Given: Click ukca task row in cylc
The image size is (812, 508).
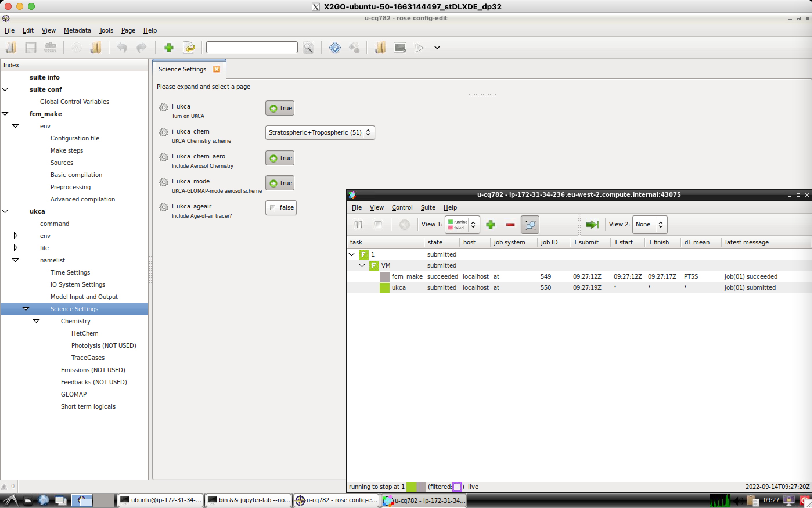Looking at the screenshot, I should [579, 288].
